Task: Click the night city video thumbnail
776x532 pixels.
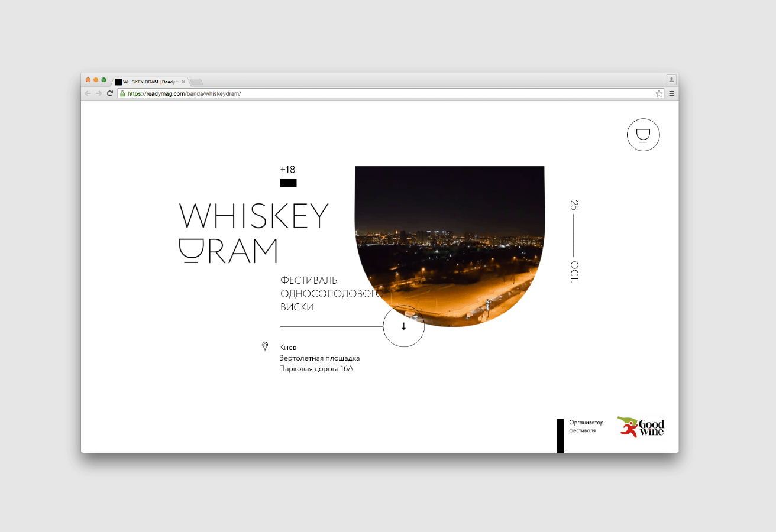Action: 450,246
